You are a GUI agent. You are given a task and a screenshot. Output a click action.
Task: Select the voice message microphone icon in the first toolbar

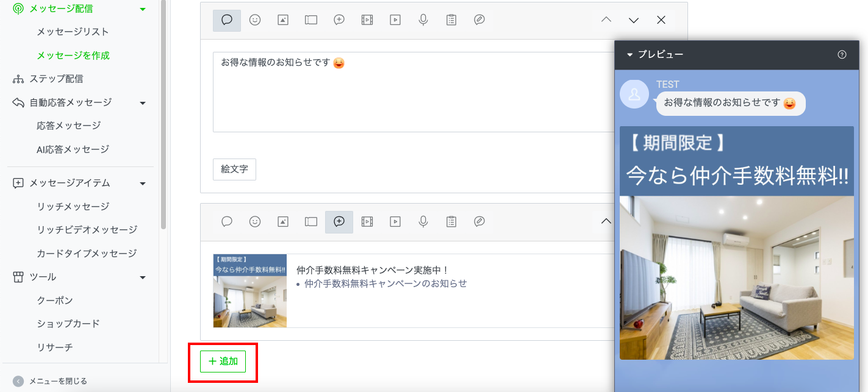point(423,20)
